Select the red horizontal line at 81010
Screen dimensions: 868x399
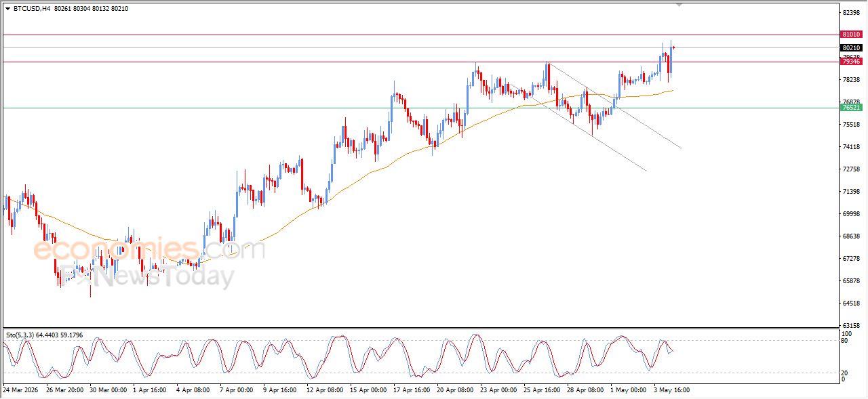(x=420, y=35)
